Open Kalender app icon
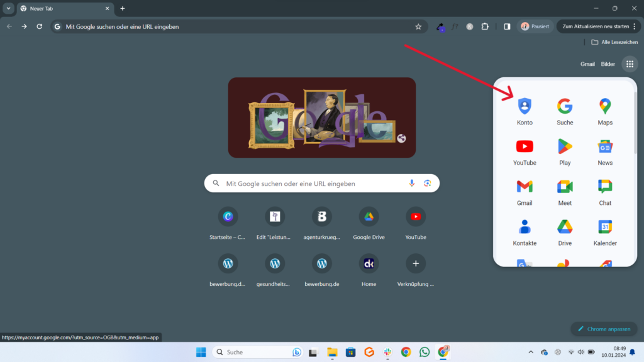 (x=605, y=232)
